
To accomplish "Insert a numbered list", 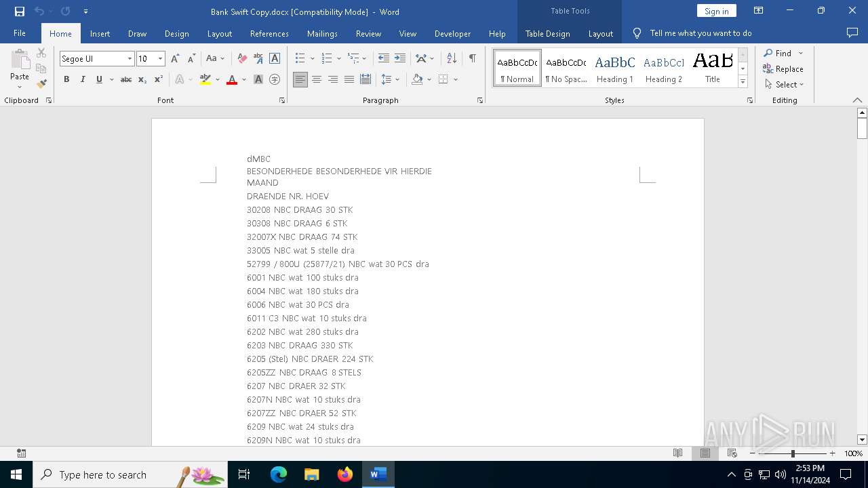I will click(327, 59).
